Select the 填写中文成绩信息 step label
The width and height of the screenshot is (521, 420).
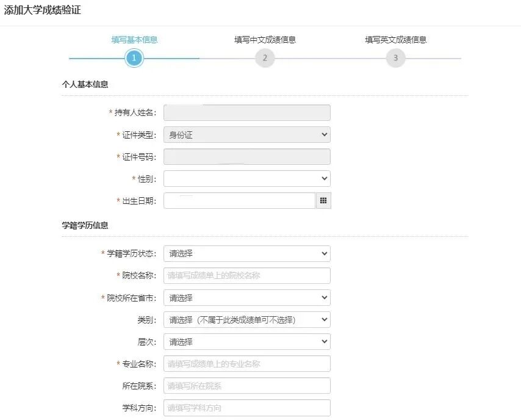[265, 40]
